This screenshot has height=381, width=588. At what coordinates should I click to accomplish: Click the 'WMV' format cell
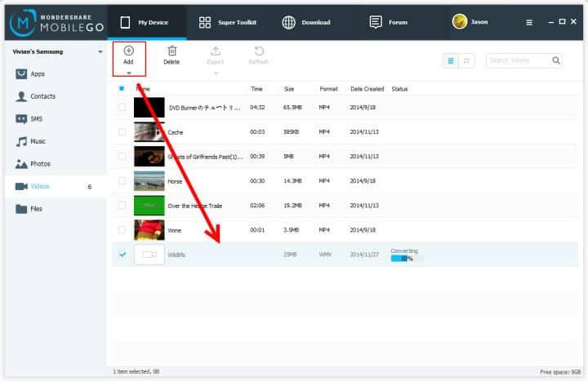pos(325,255)
